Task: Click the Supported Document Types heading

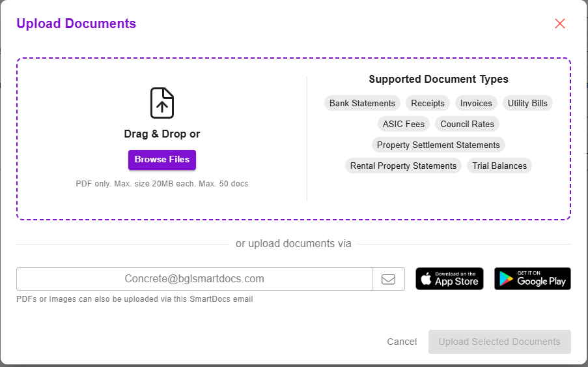Action: point(438,79)
